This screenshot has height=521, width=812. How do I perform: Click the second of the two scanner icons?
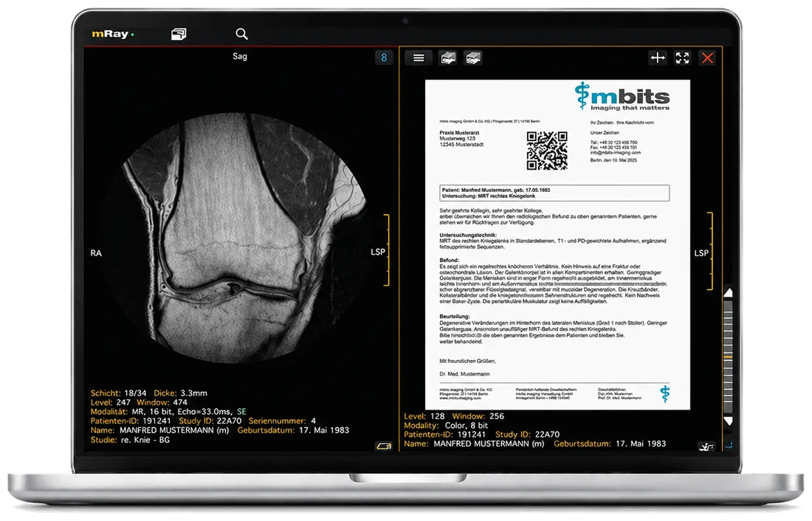[x=472, y=58]
